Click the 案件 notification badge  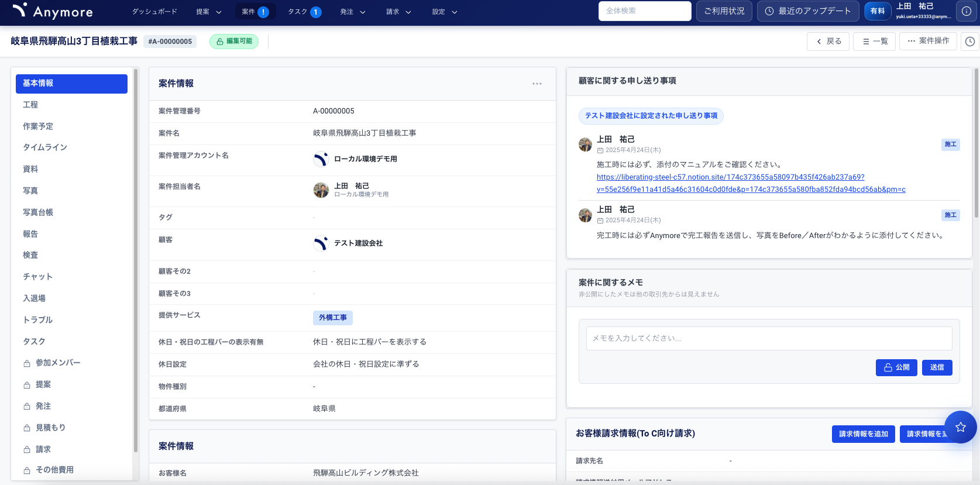(x=263, y=12)
